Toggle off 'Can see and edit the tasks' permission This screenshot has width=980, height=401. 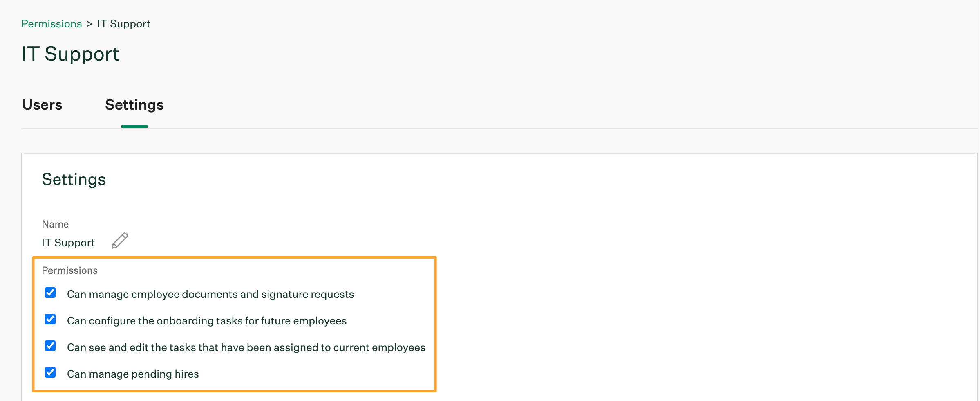coord(50,346)
